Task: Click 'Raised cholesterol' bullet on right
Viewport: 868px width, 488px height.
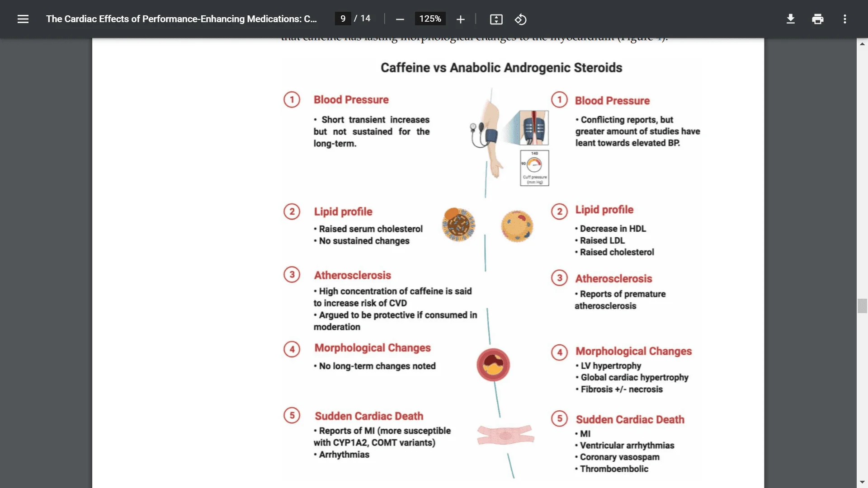Action: pos(615,253)
